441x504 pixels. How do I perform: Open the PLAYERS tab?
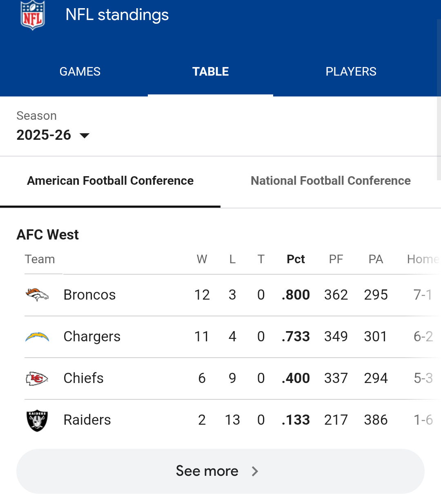pyautogui.click(x=351, y=72)
